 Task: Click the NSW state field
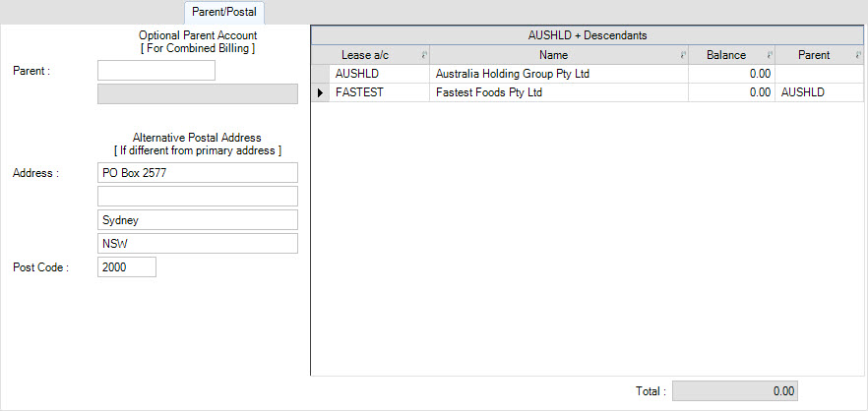click(198, 244)
